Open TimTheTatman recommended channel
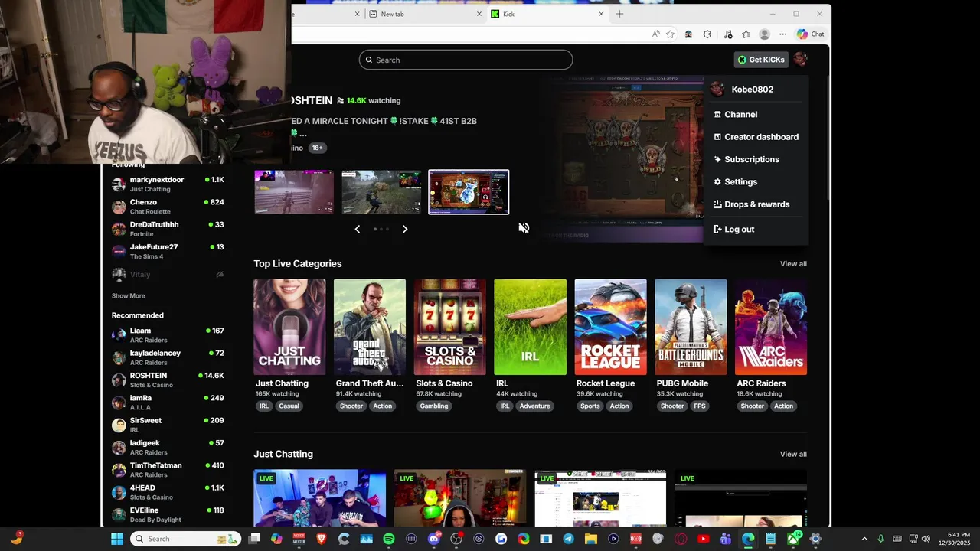 point(168,470)
